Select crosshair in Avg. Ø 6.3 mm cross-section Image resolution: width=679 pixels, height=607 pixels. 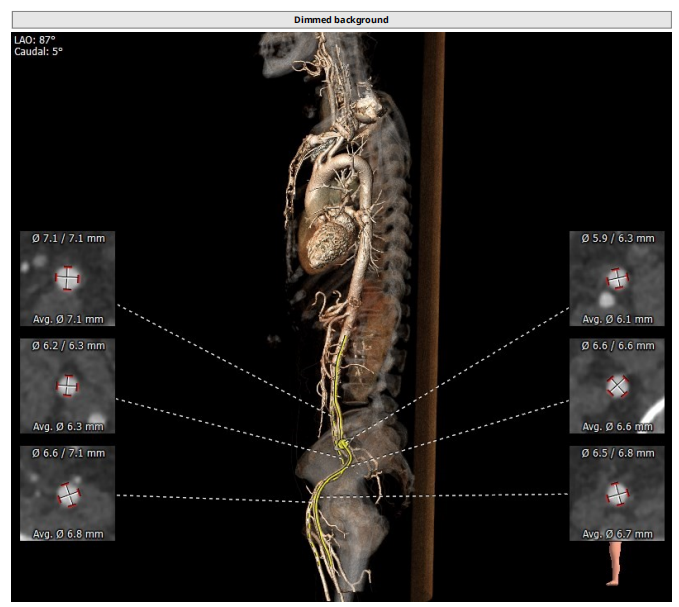[x=67, y=385]
